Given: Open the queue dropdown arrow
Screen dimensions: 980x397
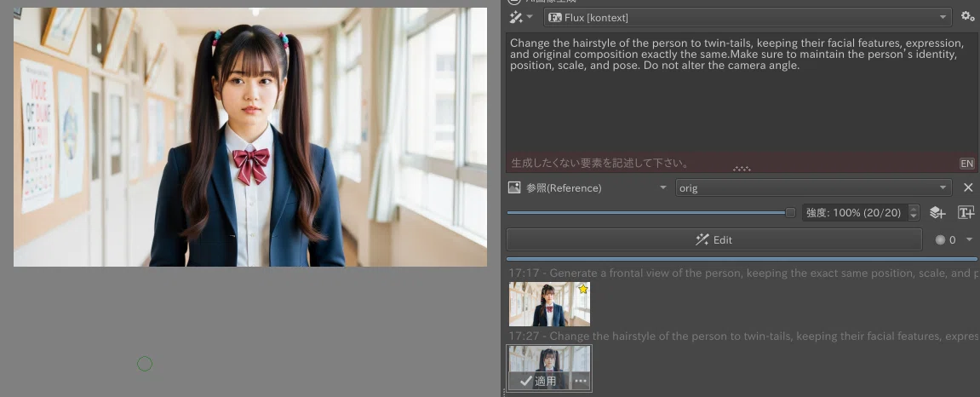Looking at the screenshot, I should (x=970, y=239).
